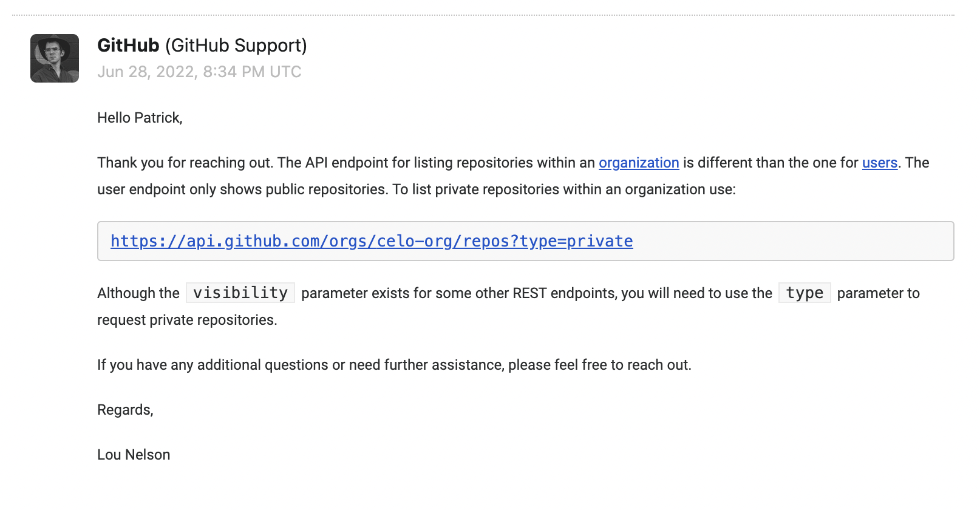Click the Lou Nelson signature
This screenshot has height=510, width=980.
pos(134,455)
